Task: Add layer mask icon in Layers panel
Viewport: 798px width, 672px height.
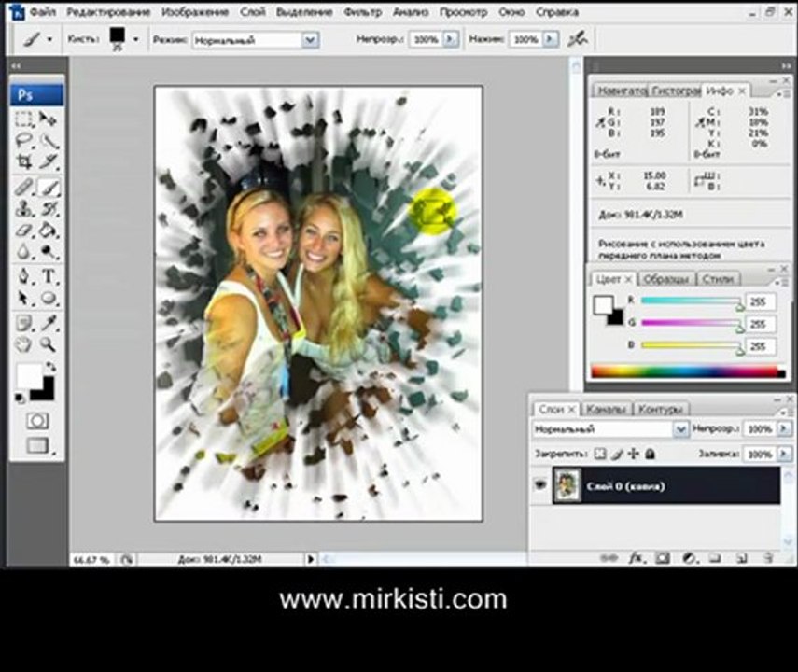Action: (x=662, y=558)
